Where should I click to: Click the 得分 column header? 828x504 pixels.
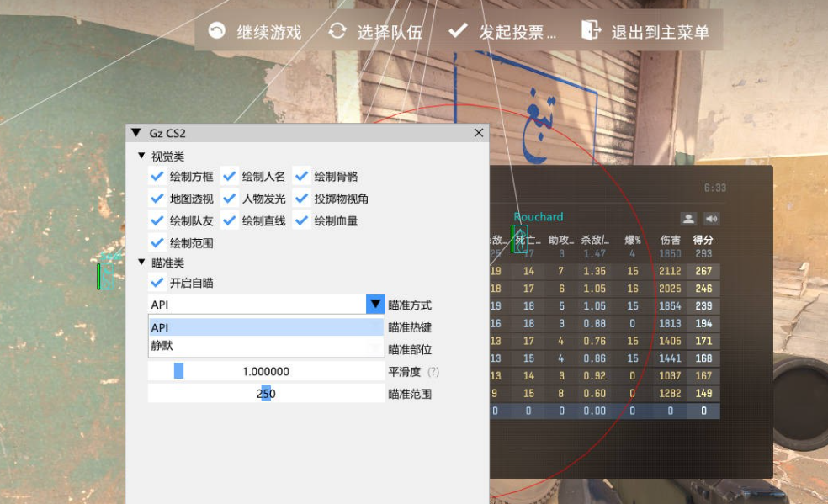703,240
